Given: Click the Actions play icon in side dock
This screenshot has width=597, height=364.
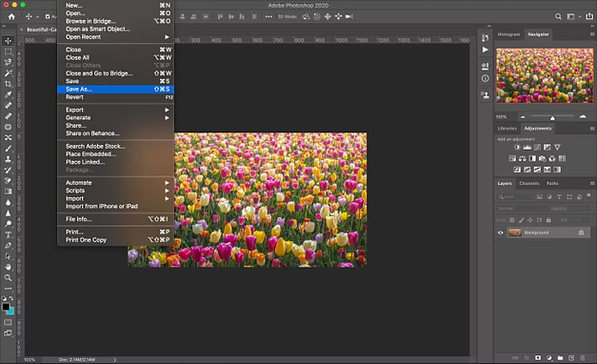Looking at the screenshot, I should point(485,50).
